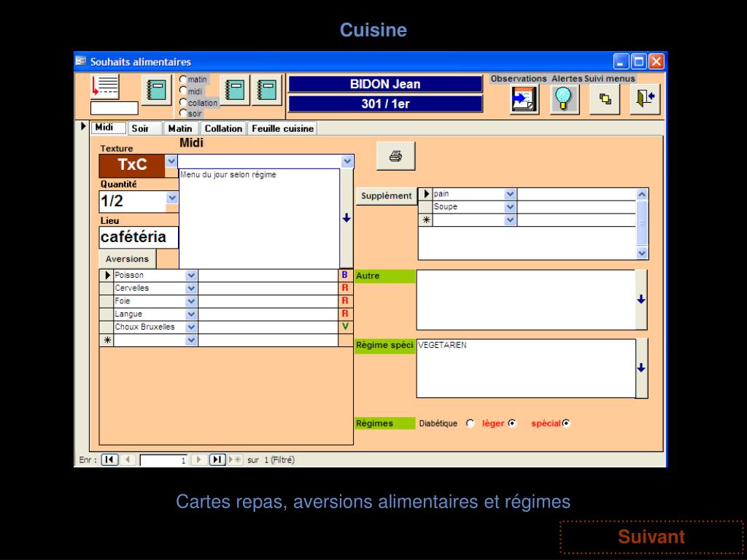Click the new-row asterisk in the Supplément list

426,220
